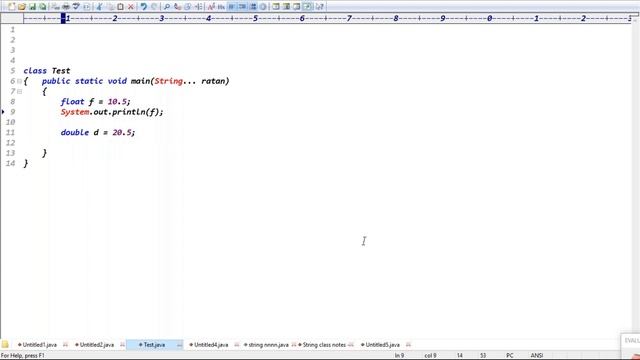Click 'double d = 20.5;' code line

98,132
